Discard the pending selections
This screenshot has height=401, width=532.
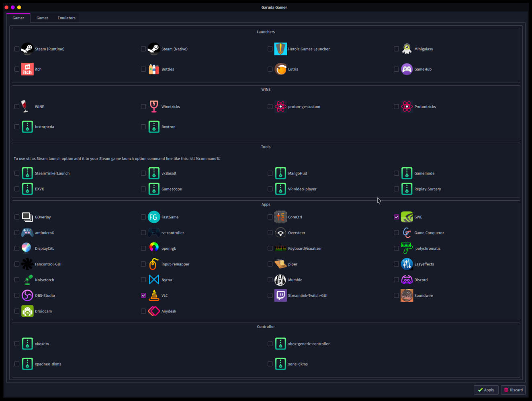point(513,390)
